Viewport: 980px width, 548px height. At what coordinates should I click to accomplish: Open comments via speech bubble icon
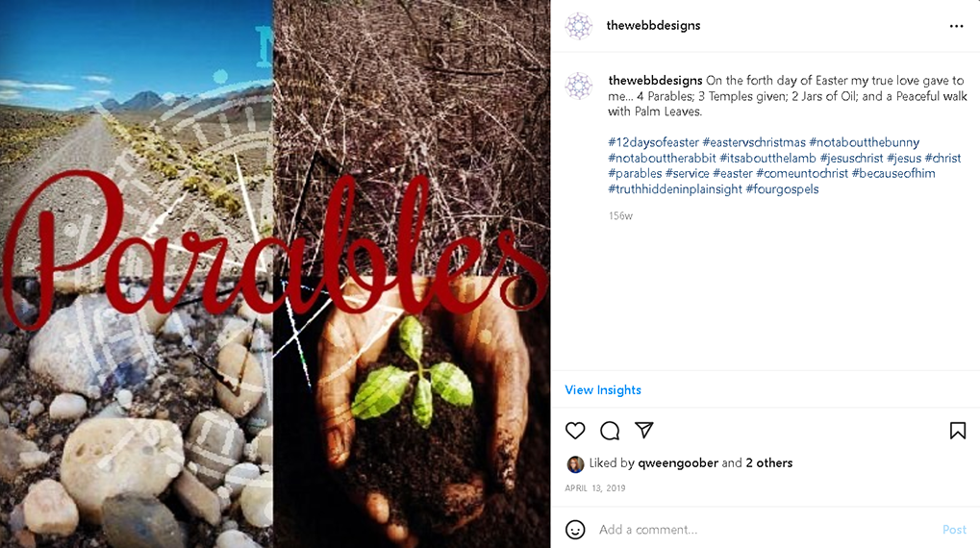[610, 431]
